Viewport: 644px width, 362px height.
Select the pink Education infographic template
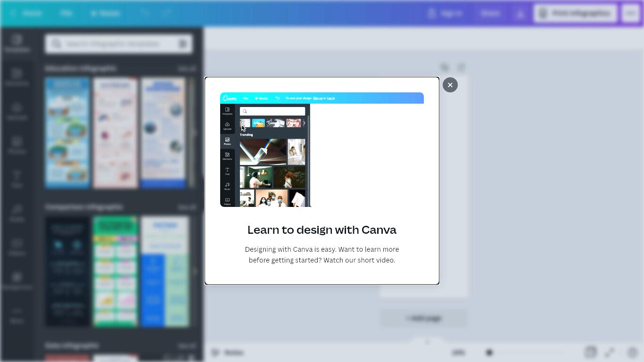coord(116,133)
